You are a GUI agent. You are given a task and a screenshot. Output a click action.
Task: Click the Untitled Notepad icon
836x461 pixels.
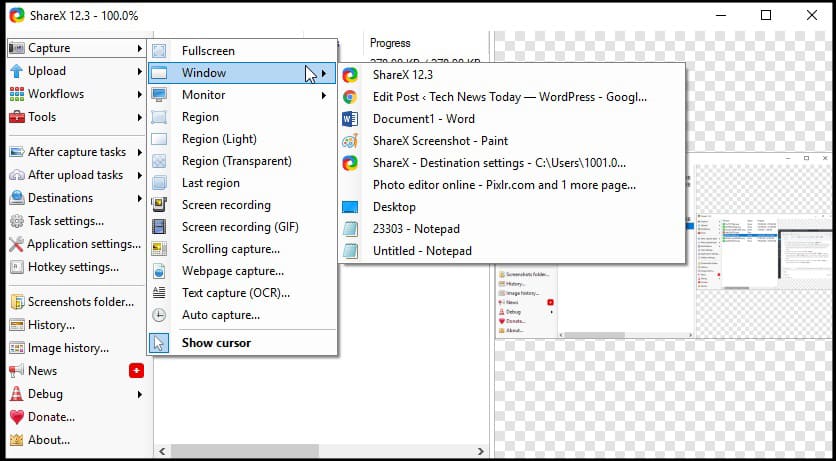[x=350, y=251]
